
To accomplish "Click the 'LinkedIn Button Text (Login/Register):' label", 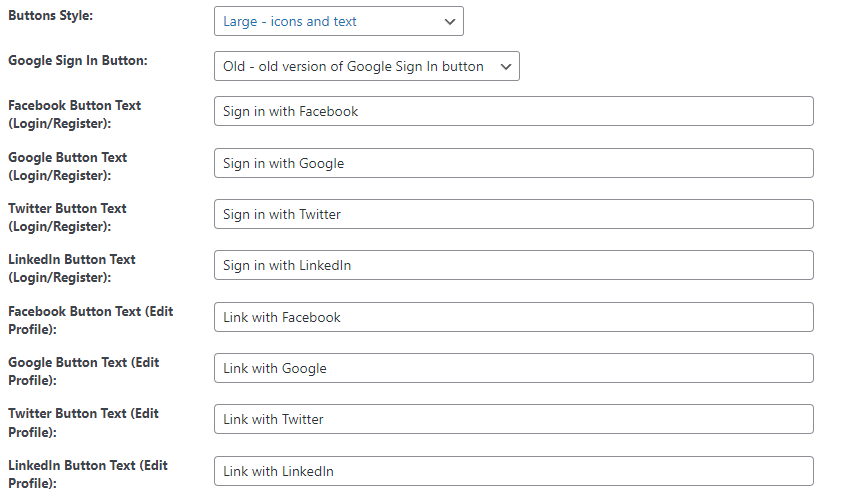I will pos(72,268).
